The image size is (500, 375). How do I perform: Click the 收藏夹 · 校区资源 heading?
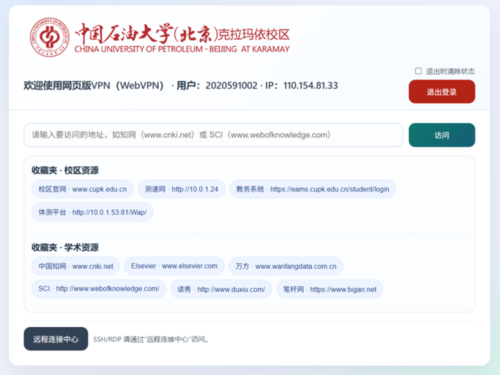(65, 170)
